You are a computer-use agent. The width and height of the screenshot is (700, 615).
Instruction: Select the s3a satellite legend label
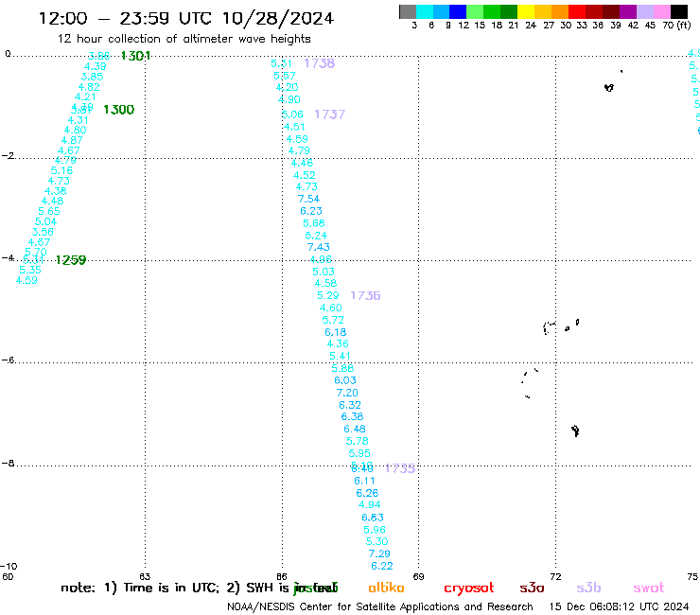532,588
